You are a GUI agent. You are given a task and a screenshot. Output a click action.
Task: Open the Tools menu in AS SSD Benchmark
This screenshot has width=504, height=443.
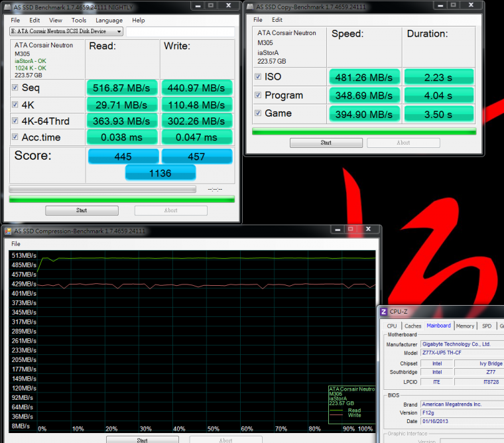79,21
